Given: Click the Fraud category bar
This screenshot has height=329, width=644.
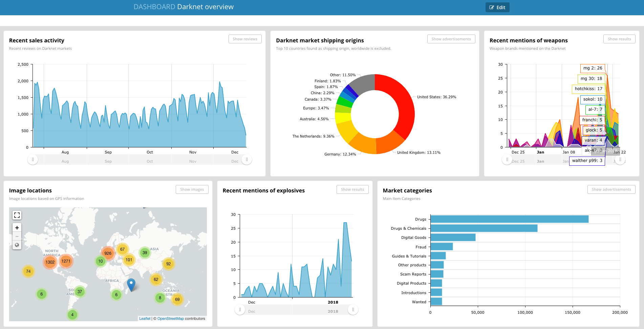Looking at the screenshot, I should pos(442,247).
